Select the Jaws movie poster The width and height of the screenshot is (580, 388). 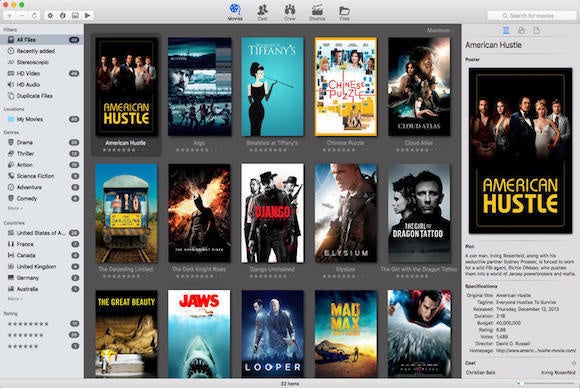tap(199, 334)
